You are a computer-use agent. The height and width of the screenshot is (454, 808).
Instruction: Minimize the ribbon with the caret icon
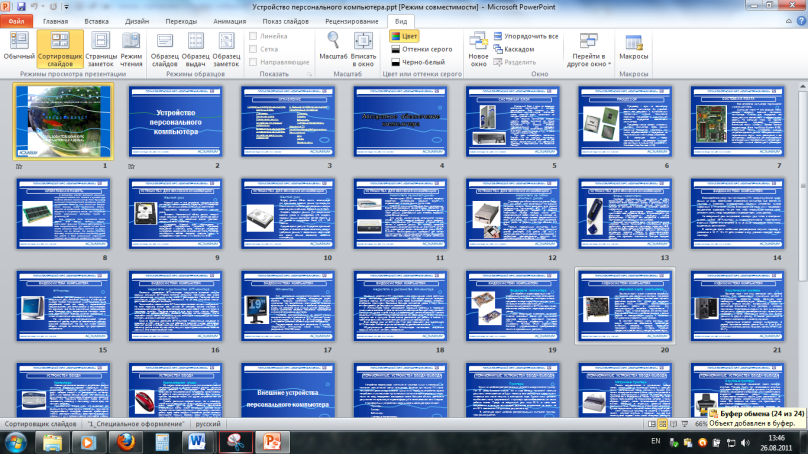pos(788,21)
